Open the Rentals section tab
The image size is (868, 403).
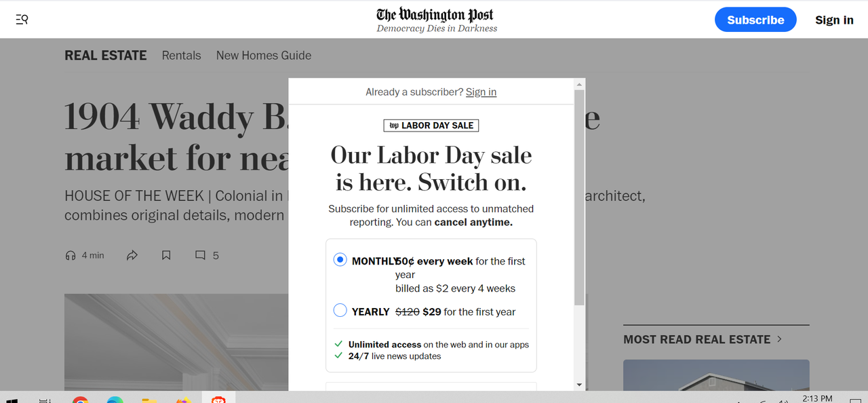(x=182, y=56)
